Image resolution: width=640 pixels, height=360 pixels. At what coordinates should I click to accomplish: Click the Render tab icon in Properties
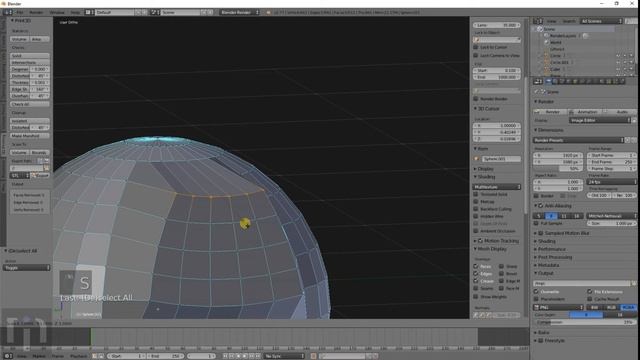(549, 81)
